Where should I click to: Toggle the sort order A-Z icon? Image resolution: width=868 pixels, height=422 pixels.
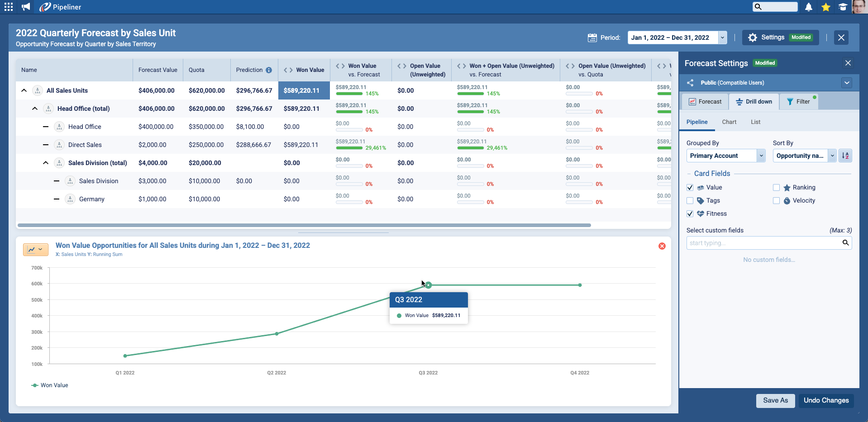tap(845, 156)
